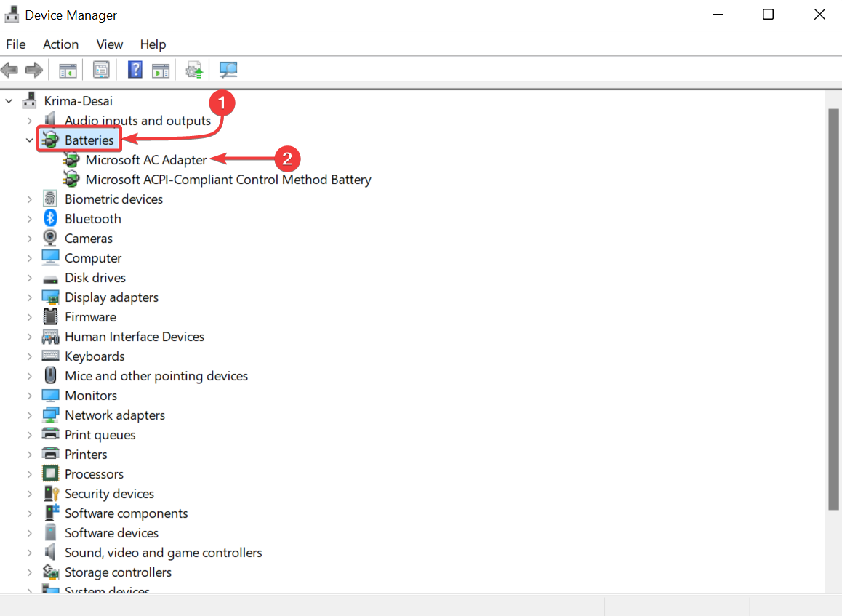
Task: Click Show/Hide Action Pane toolbar icon
Action: [161, 70]
